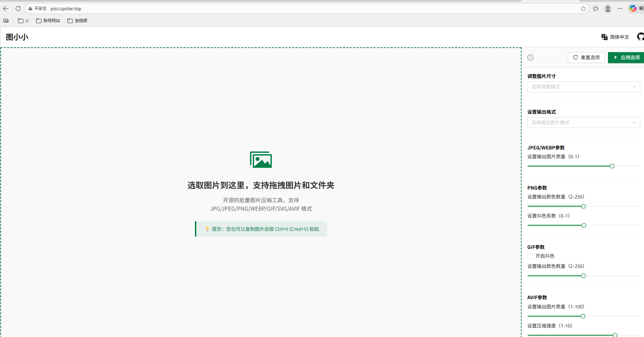Click the browser back arrow

click(6, 9)
